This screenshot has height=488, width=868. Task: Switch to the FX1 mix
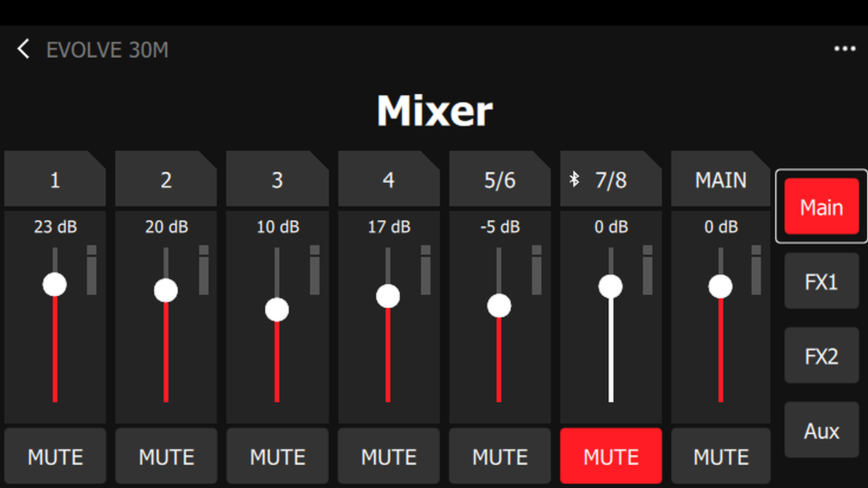pyautogui.click(x=822, y=281)
